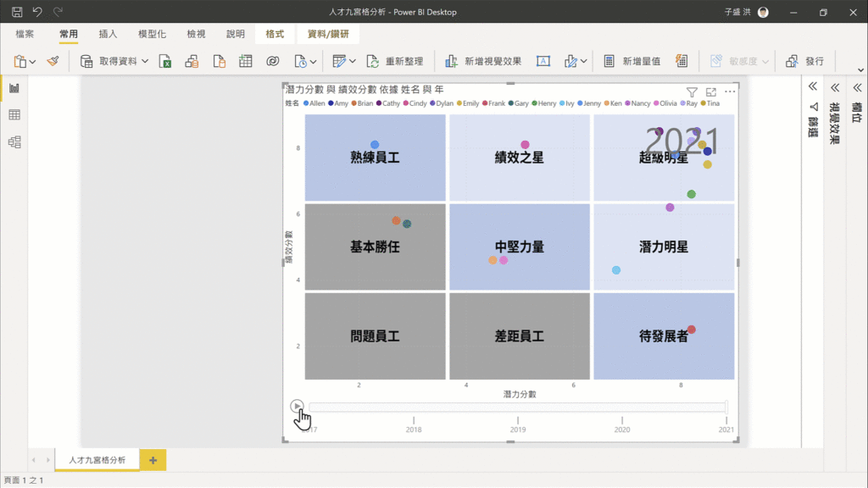Click the Power BI datasets icon
The image size is (868, 488).
pyautogui.click(x=192, y=61)
